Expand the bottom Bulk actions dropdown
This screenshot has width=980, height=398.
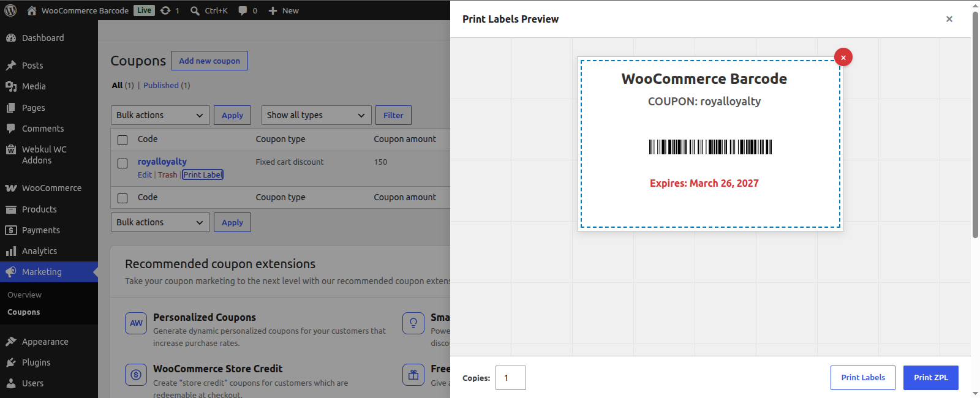coord(160,222)
